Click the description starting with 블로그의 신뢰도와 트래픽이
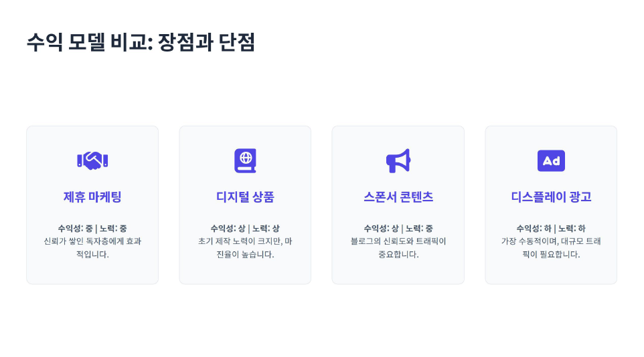This screenshot has height=357, width=644. point(398,247)
